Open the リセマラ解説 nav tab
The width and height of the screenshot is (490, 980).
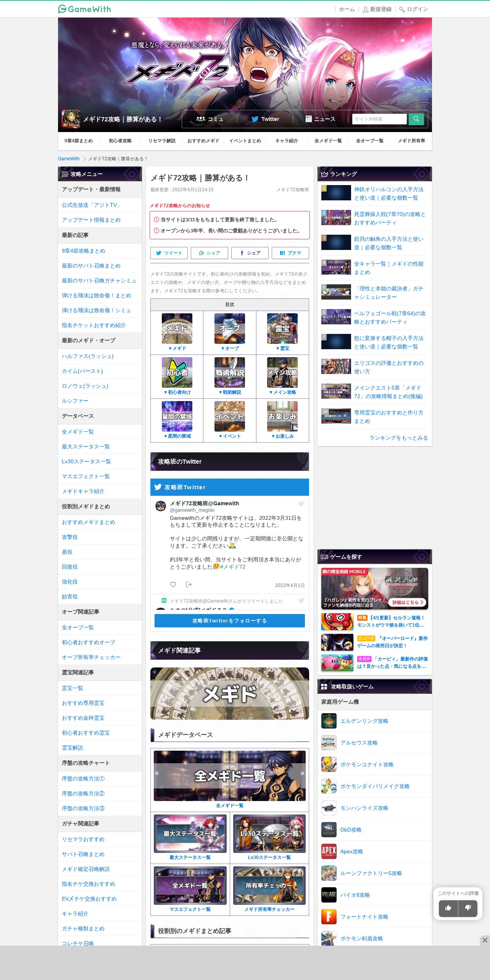point(162,141)
